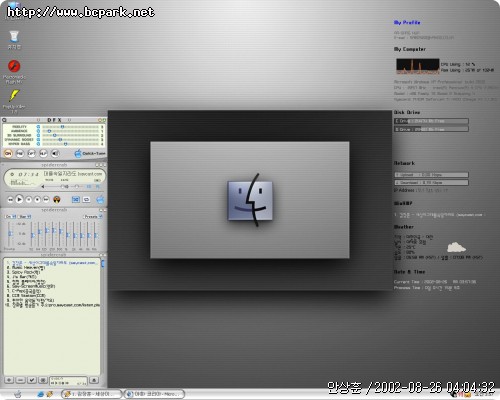500x400 pixels.
Task: Click the playlist load-list eject button
Action: (x=94, y=380)
